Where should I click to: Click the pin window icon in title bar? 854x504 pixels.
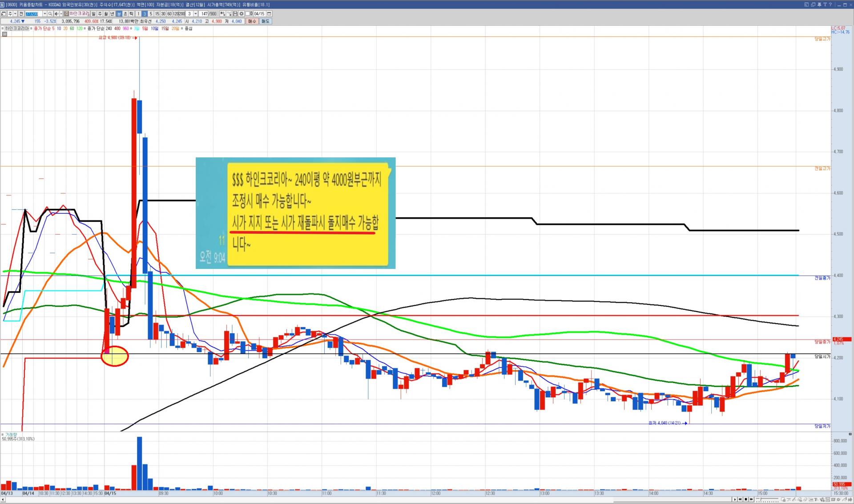pos(819,4)
